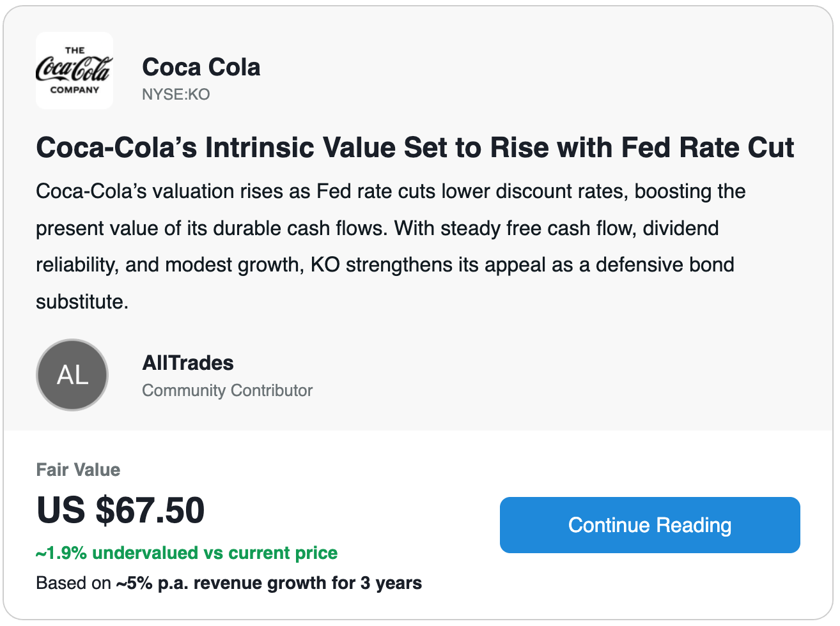The image size is (840, 626).
Task: Click the words 'Based on' before growth
Action: (74, 583)
